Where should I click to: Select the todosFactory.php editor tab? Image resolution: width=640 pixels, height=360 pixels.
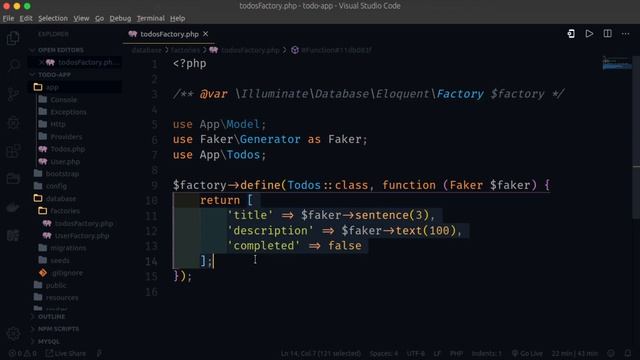pos(169,34)
